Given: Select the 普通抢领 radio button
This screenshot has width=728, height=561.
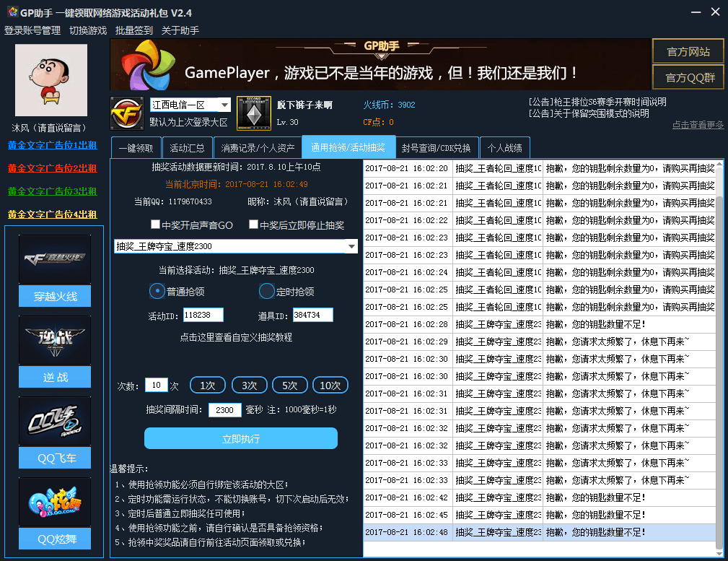Looking at the screenshot, I should 157,292.
